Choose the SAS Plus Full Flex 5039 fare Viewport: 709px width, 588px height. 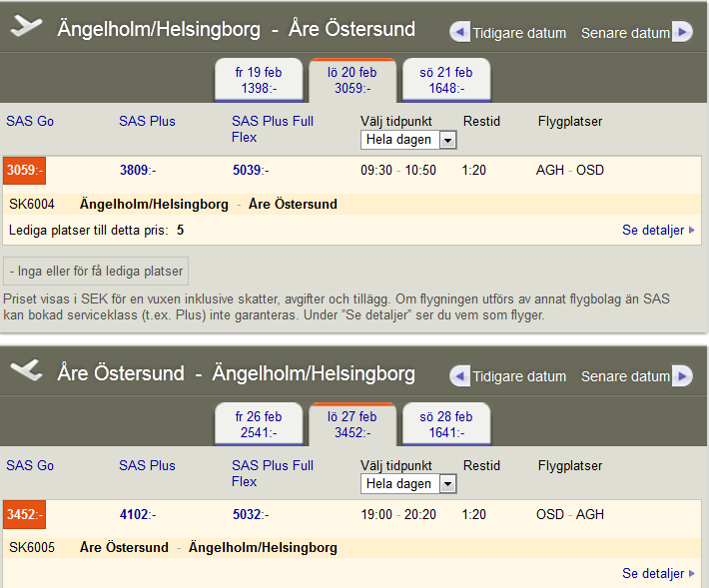click(x=251, y=171)
